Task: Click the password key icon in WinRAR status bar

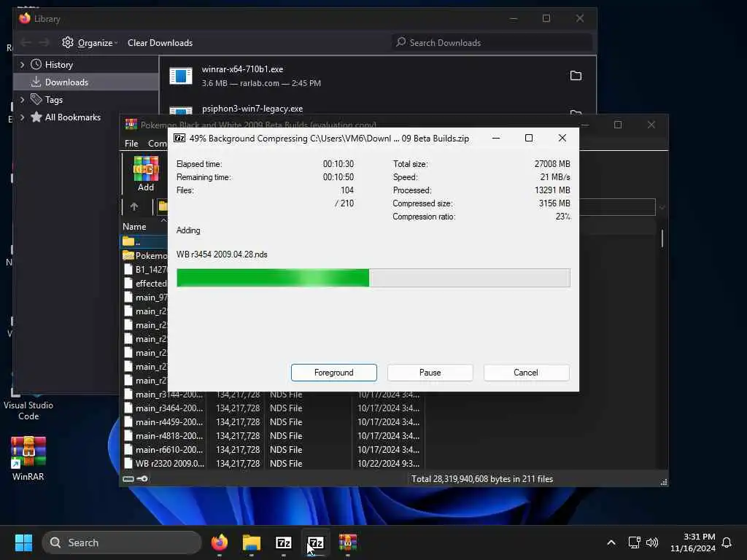Action: tap(142, 478)
